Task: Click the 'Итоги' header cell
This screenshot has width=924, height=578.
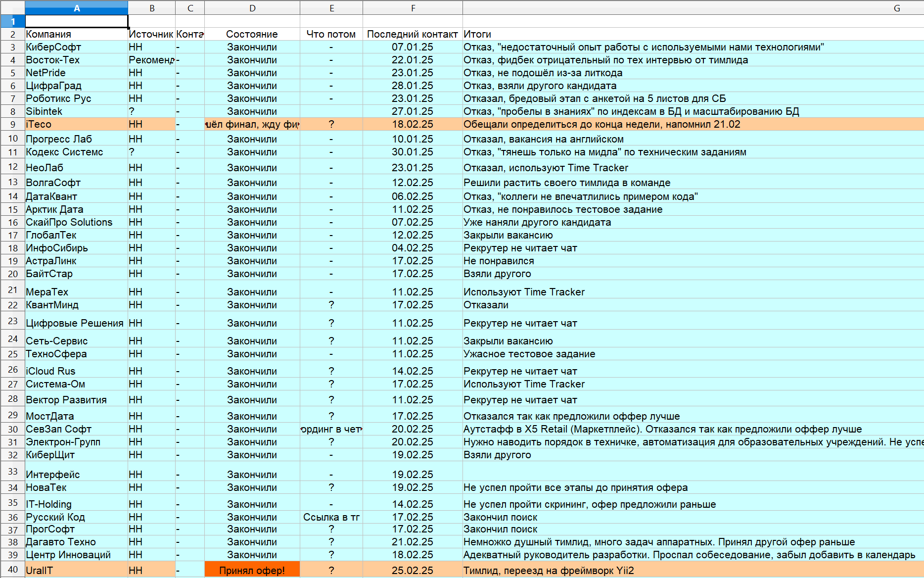Action: click(x=693, y=34)
